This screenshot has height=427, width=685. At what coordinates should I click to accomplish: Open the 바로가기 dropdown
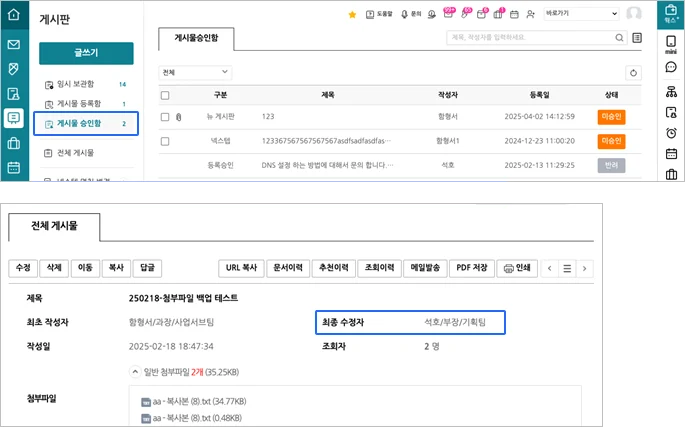pyautogui.click(x=581, y=14)
